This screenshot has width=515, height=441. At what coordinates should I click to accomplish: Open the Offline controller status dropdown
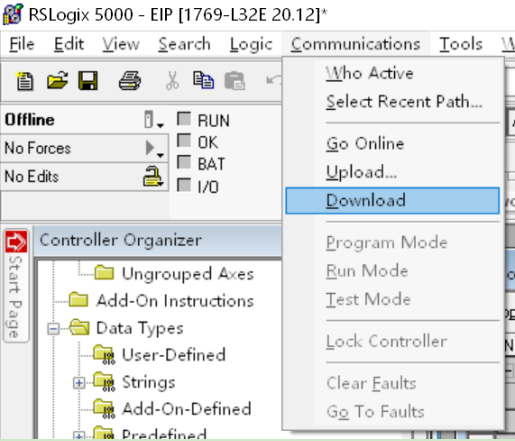click(x=154, y=120)
